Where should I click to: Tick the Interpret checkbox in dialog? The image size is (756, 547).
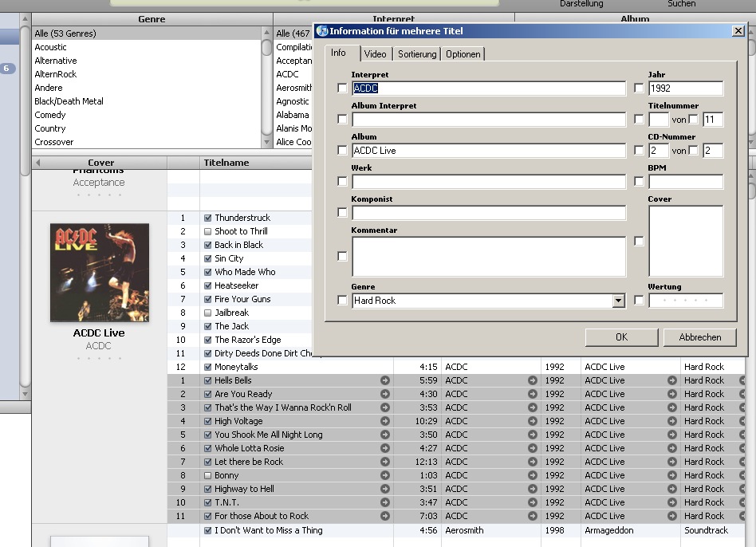coord(342,89)
